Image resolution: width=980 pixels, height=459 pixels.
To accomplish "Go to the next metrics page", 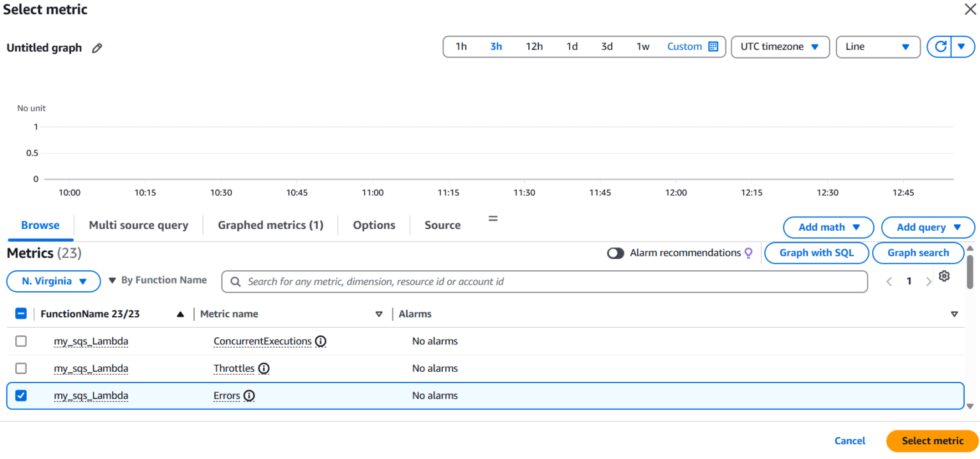I will tap(929, 282).
